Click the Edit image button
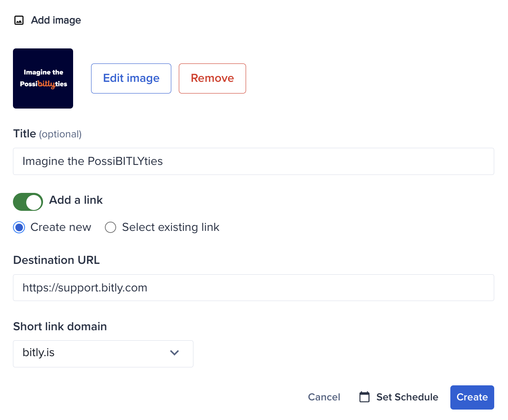508x420 pixels. tap(131, 78)
